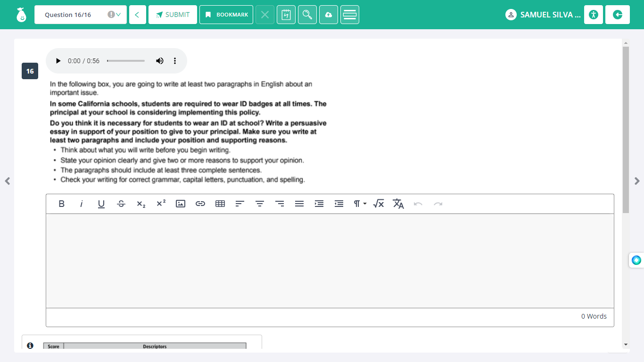Image resolution: width=644 pixels, height=362 pixels.
Task: Toggle bold formatting
Action: (x=61, y=204)
